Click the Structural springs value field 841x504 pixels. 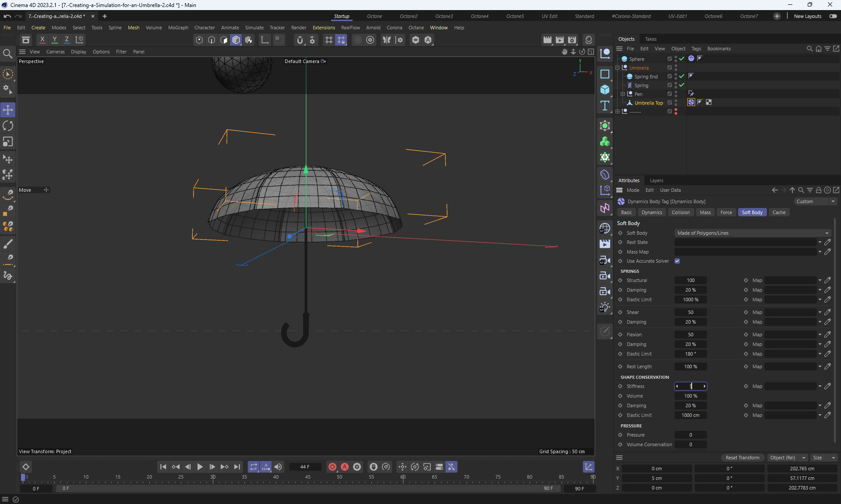690,280
